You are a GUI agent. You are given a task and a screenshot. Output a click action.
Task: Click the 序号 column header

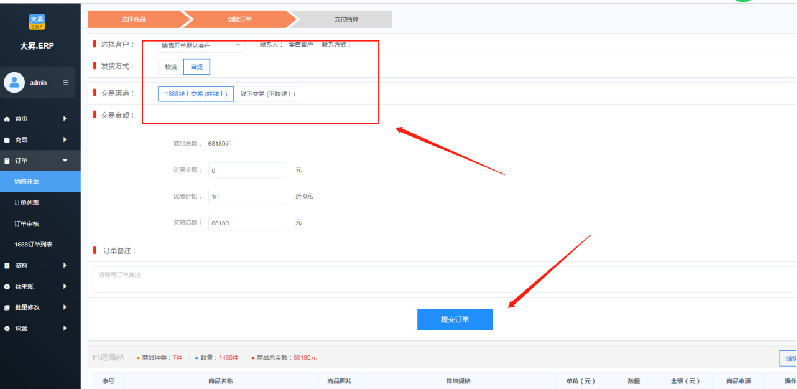pos(108,381)
